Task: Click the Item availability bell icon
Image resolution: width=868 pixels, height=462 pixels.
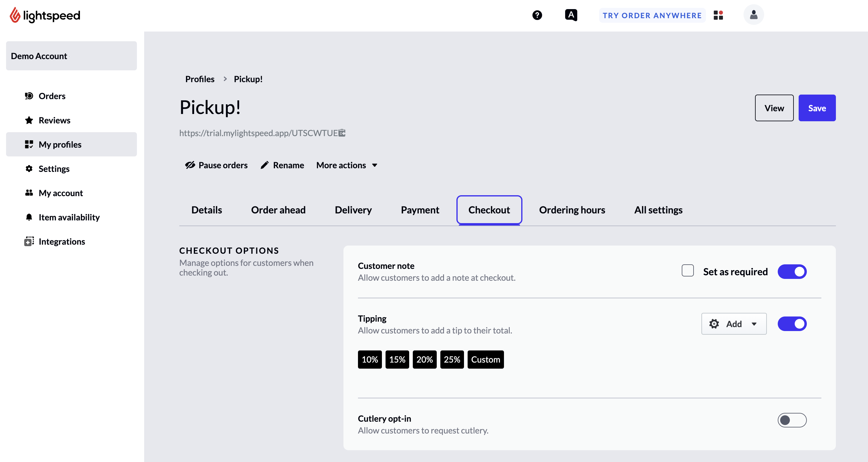Action: coord(29,217)
